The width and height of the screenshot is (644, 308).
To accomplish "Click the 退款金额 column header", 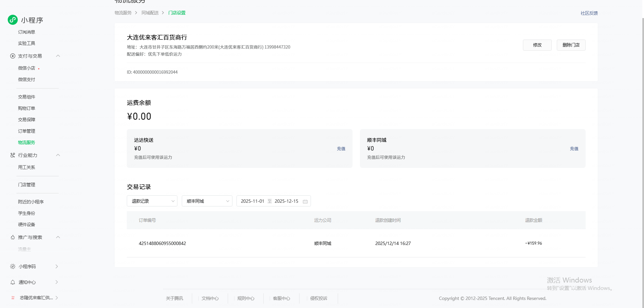I will coord(534,220).
